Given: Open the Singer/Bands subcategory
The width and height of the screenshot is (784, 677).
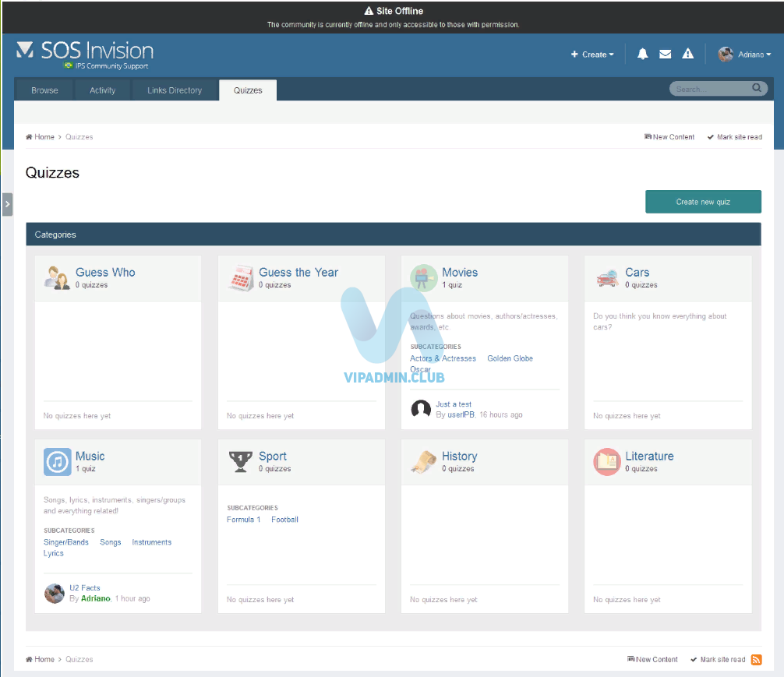Looking at the screenshot, I should click(x=66, y=542).
